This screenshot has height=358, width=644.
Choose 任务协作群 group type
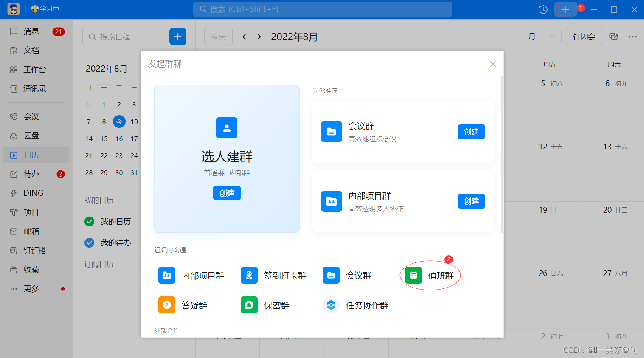[x=356, y=305]
